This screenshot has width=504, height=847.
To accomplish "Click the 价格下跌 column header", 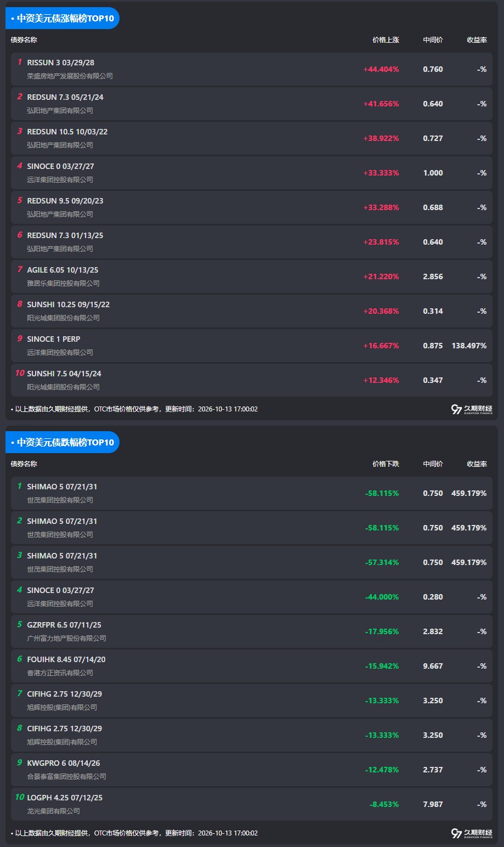I will click(386, 464).
